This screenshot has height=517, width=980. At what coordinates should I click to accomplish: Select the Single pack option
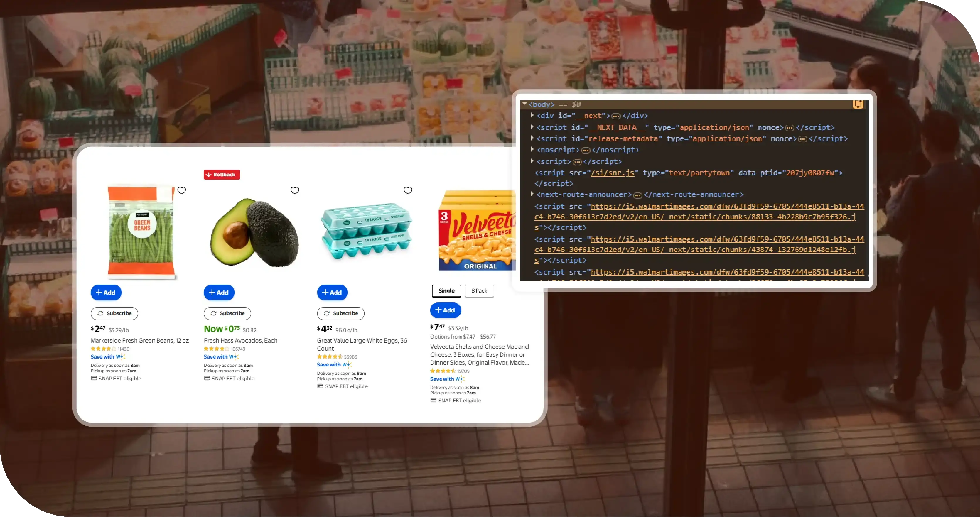click(446, 291)
